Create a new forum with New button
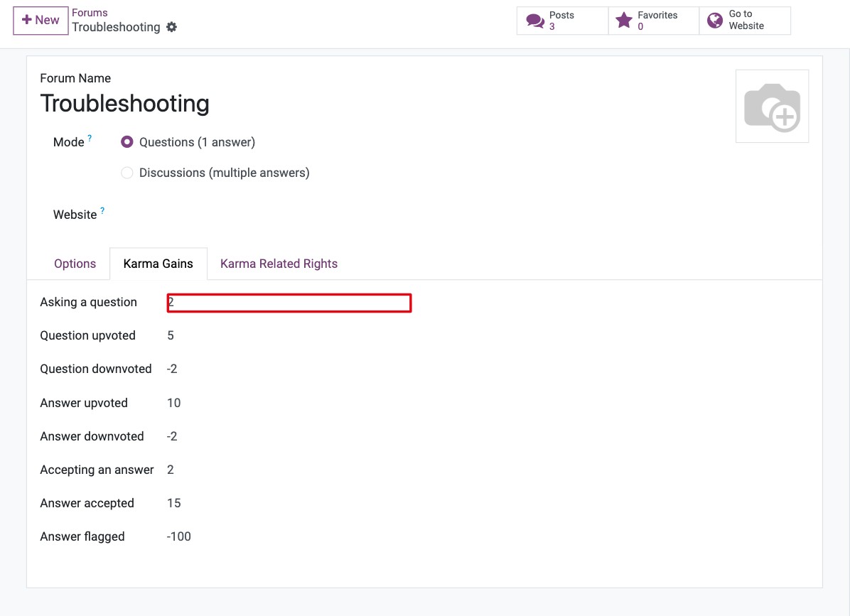 (41, 21)
